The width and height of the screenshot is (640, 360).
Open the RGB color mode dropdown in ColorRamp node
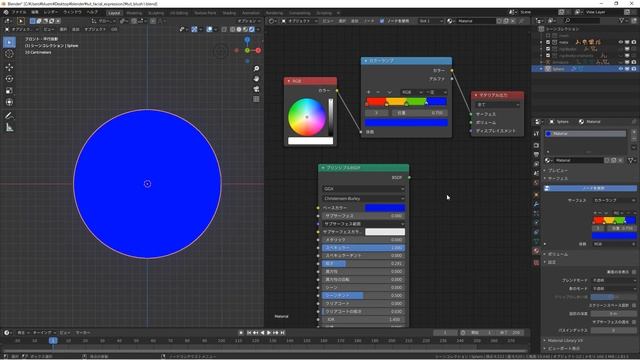tap(411, 92)
